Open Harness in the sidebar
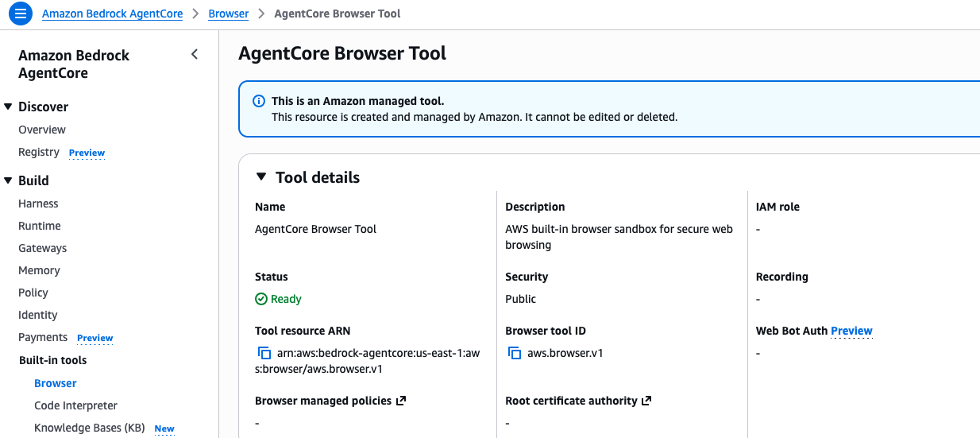The image size is (980, 438). click(38, 203)
